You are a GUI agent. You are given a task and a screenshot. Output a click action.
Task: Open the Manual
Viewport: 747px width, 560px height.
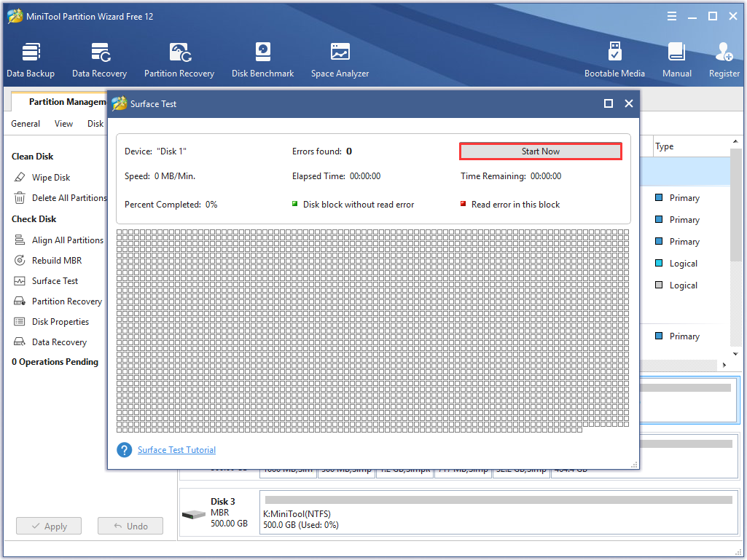pyautogui.click(x=677, y=60)
